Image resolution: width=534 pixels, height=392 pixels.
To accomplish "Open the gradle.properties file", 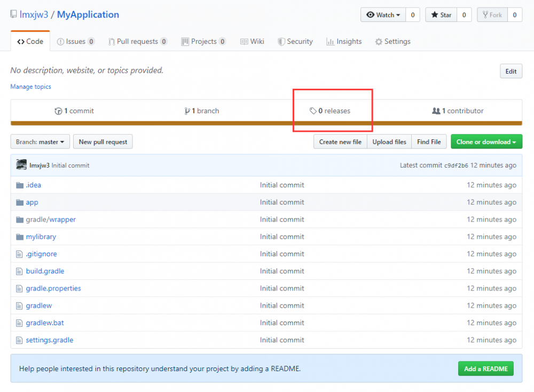I will point(53,288).
